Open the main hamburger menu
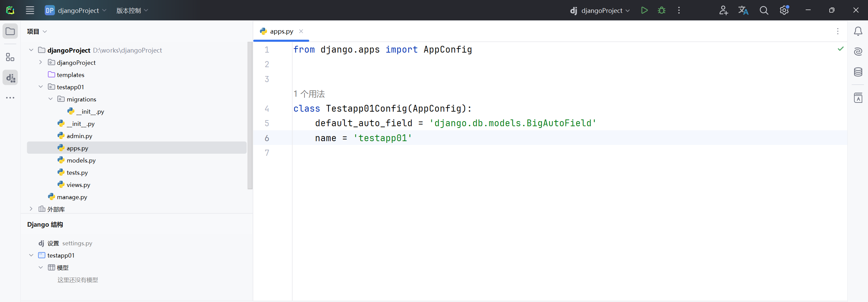The height and width of the screenshot is (302, 868). click(x=30, y=10)
